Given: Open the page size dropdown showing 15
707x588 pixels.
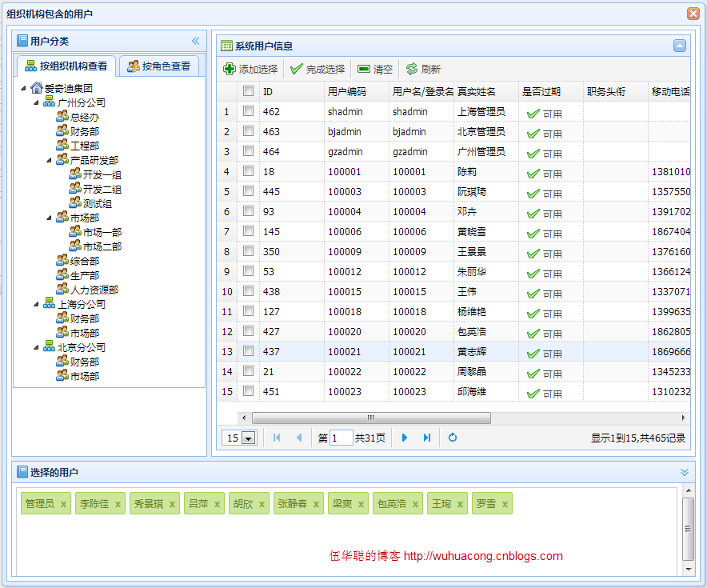Looking at the screenshot, I should coord(249,438).
